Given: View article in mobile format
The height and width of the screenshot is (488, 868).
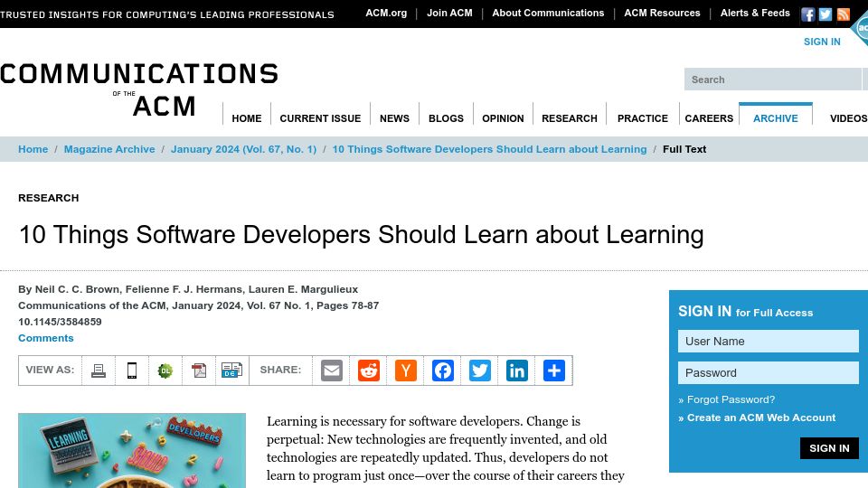Looking at the screenshot, I should tap(132, 371).
